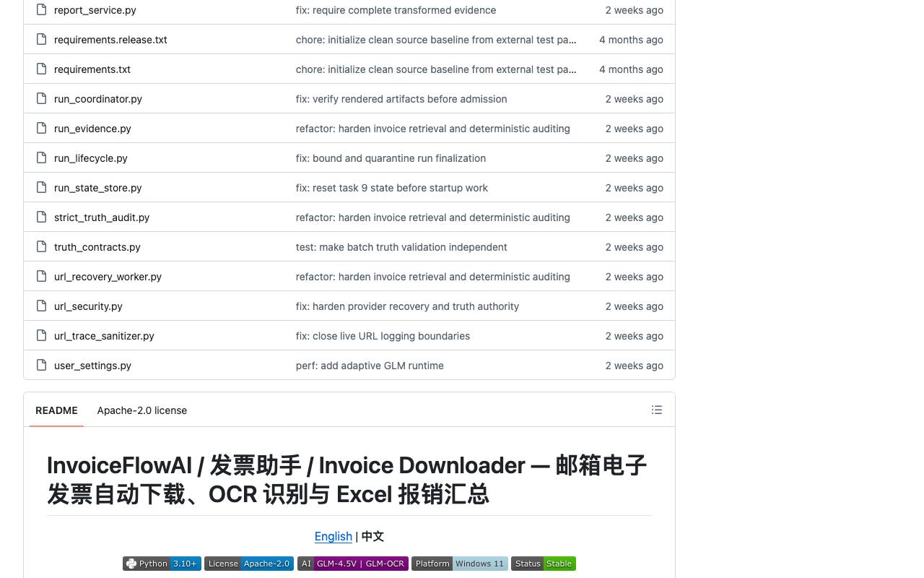The image size is (924, 578).
Task: Switch to the Apache-2.0 license tab
Action: [142, 410]
